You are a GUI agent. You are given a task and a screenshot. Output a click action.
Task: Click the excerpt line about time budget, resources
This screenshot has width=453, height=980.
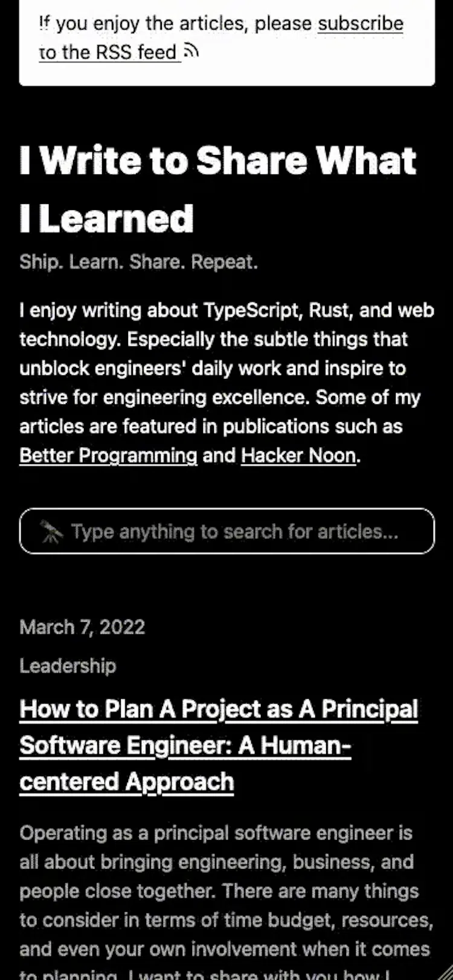tap(226, 920)
